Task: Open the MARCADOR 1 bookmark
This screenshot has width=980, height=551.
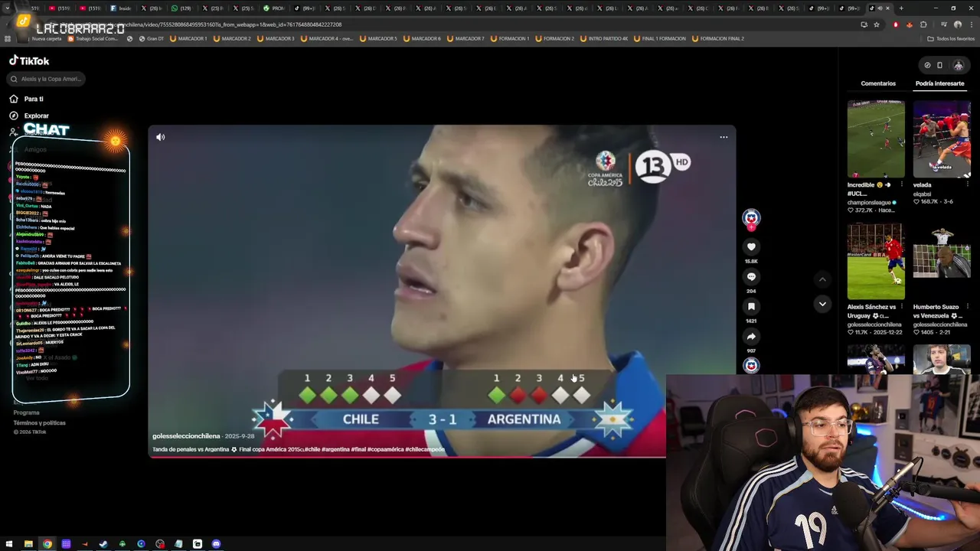Action: tap(188, 38)
